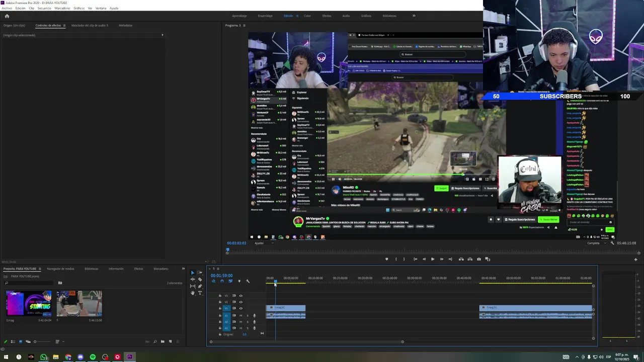Select the Hand tool

coord(192,293)
